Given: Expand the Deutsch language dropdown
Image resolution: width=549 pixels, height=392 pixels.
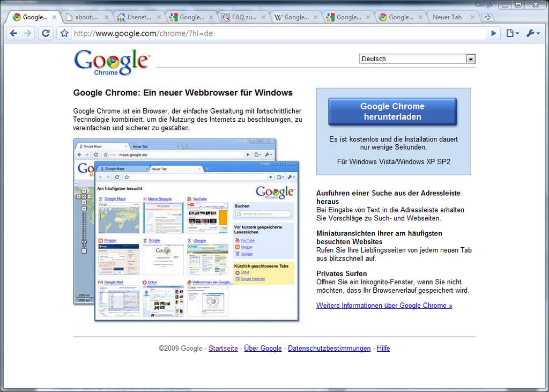Looking at the screenshot, I should pos(471,59).
